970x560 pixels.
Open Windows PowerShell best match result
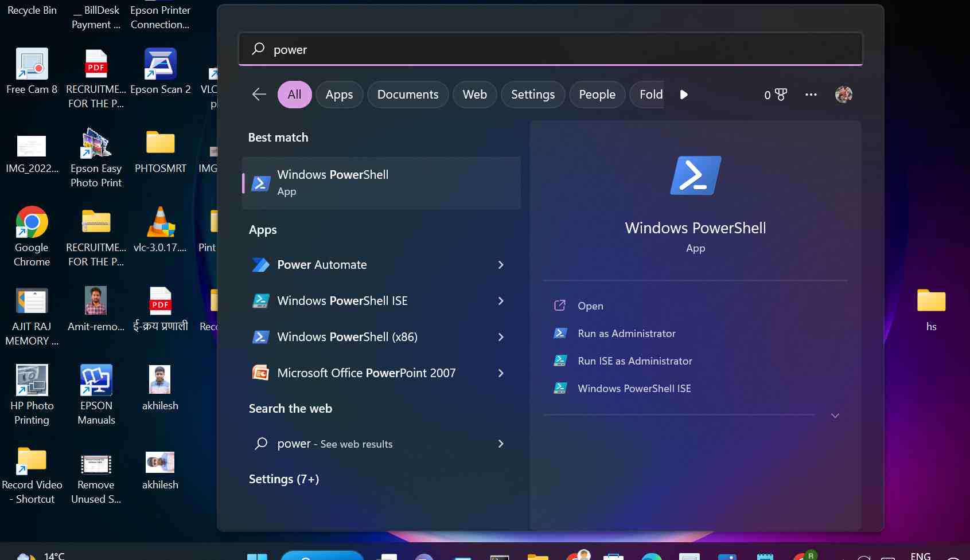pyautogui.click(x=381, y=183)
